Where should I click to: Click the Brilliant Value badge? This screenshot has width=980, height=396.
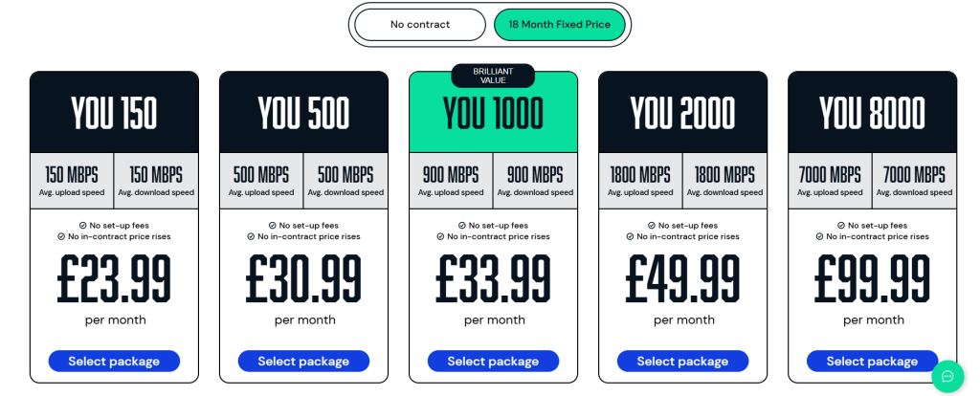(x=493, y=76)
